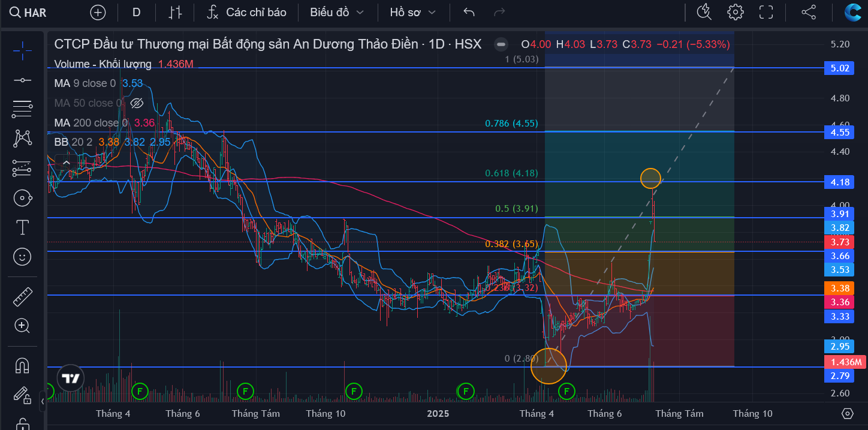868x430 pixels.
Task: Open the D interval selector
Action: (136, 12)
